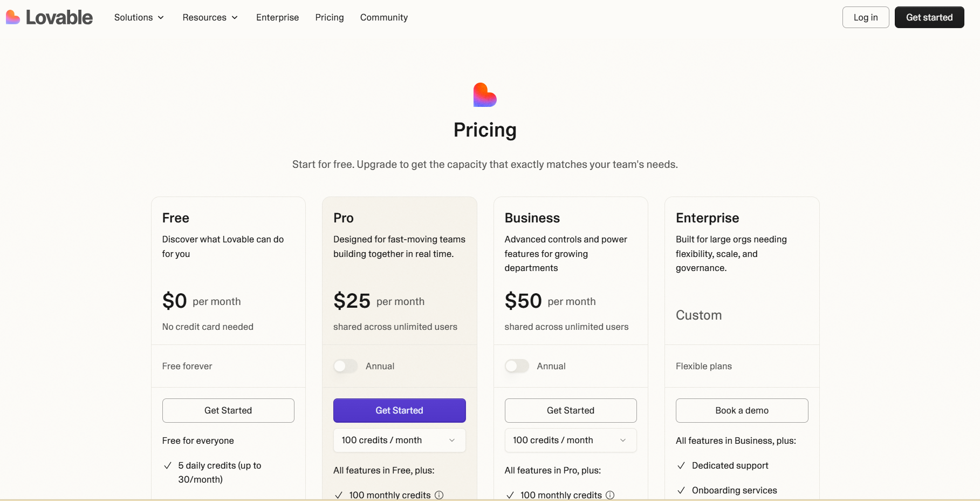Expand Business plan credits per month selector
Image resolution: width=980 pixels, height=501 pixels.
click(570, 440)
